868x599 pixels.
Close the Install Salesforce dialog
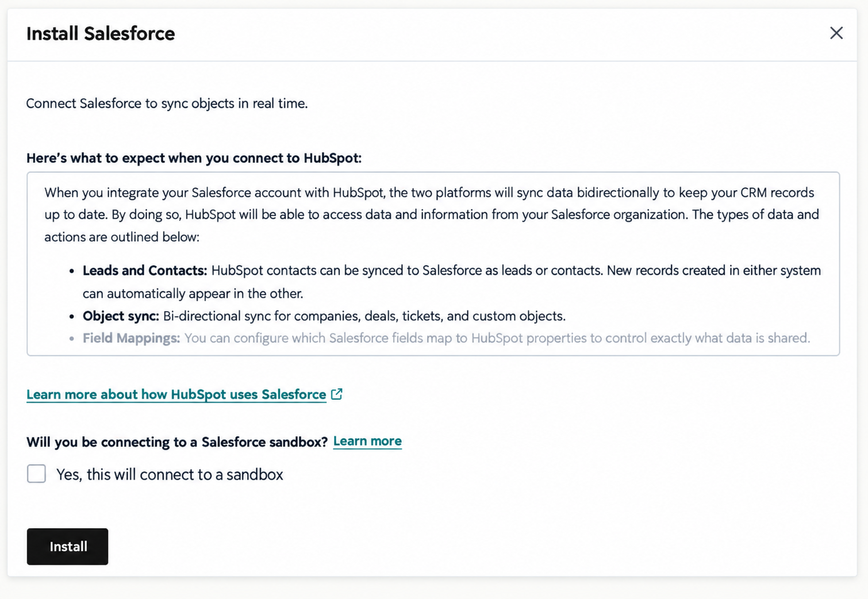pos(836,33)
